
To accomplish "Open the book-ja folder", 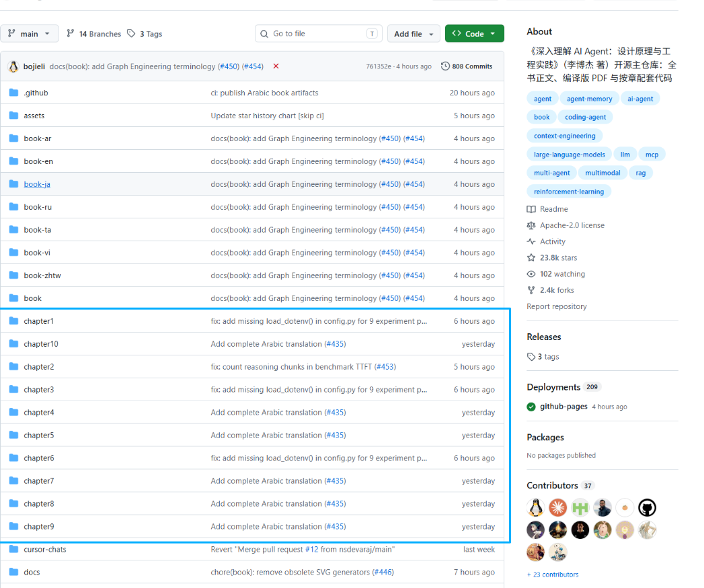I will [37, 185].
